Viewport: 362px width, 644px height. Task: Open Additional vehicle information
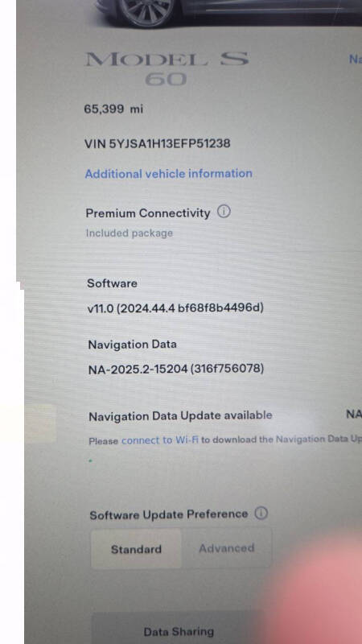tap(168, 174)
